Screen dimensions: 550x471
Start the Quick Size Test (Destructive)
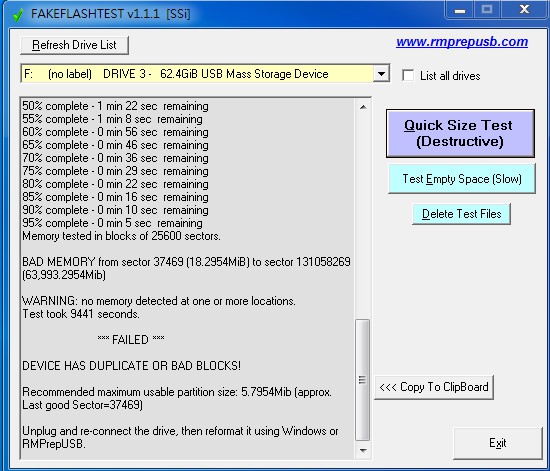(x=460, y=133)
